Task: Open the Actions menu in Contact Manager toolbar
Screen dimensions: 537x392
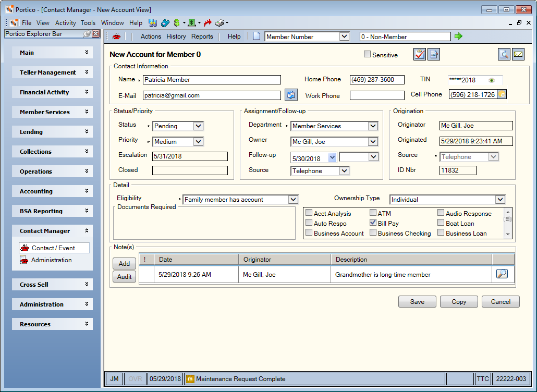Action: [x=151, y=36]
